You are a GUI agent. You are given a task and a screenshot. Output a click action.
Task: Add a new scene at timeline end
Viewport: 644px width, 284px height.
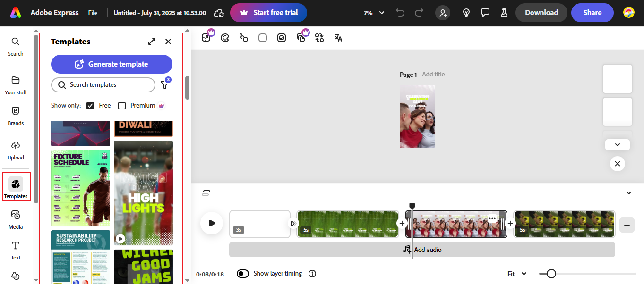pos(627,225)
